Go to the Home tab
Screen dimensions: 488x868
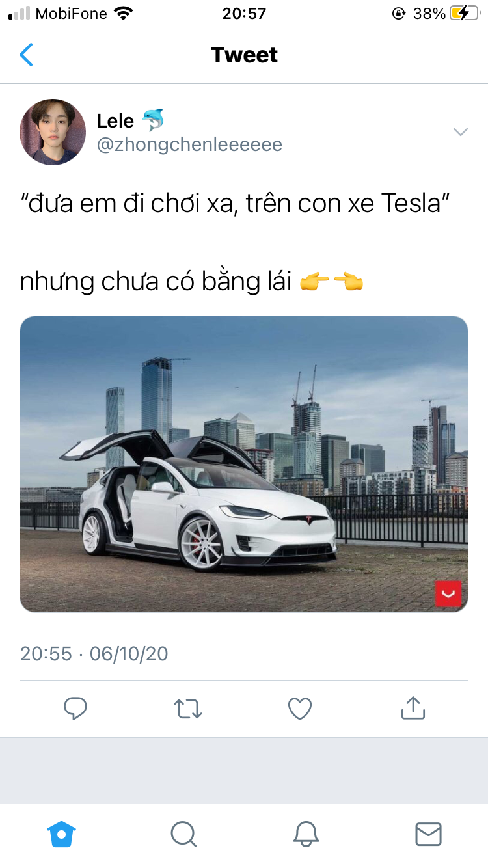pyautogui.click(x=62, y=834)
